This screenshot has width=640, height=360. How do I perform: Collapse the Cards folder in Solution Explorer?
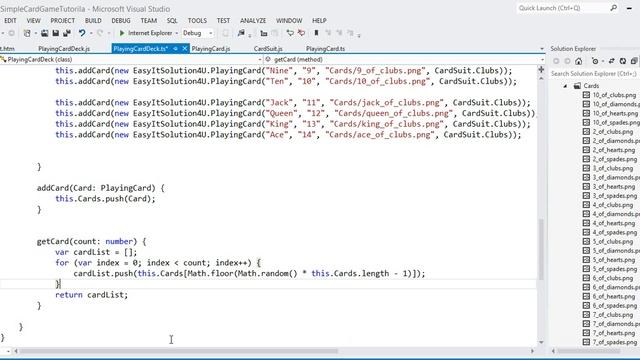565,86
